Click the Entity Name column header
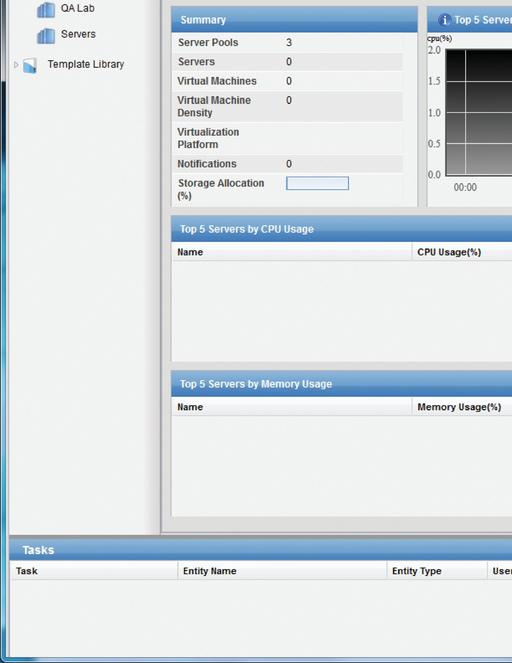 coord(282,571)
